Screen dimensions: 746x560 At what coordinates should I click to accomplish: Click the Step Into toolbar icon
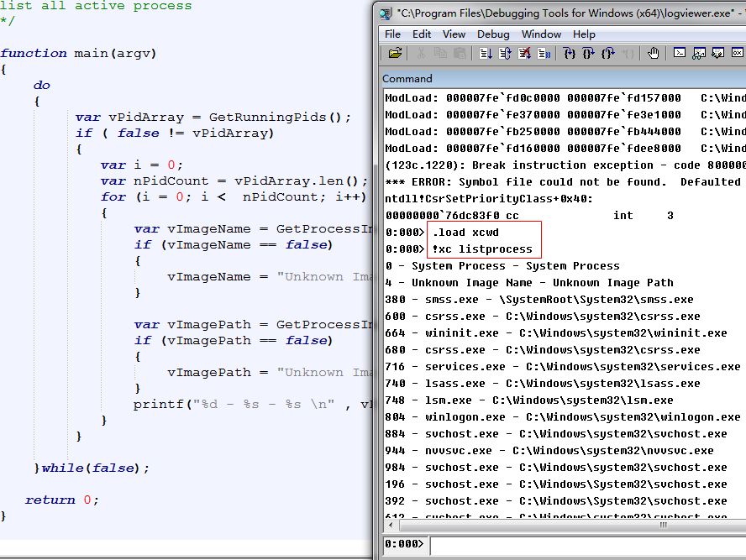[x=569, y=53]
